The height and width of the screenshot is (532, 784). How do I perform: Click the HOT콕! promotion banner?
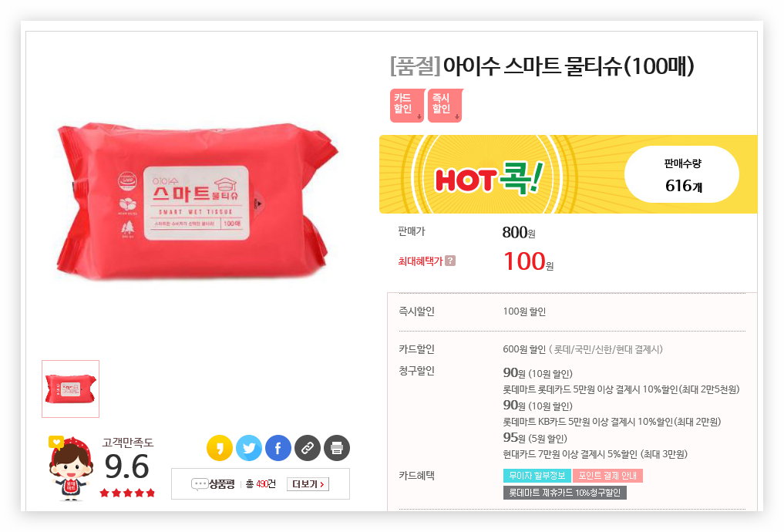(x=568, y=174)
